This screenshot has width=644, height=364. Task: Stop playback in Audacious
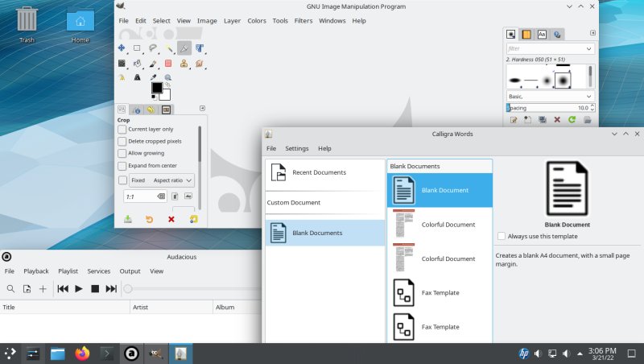(94, 288)
